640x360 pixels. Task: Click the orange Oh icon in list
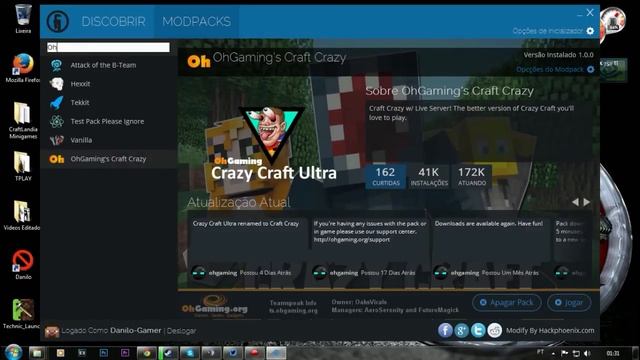(57, 159)
